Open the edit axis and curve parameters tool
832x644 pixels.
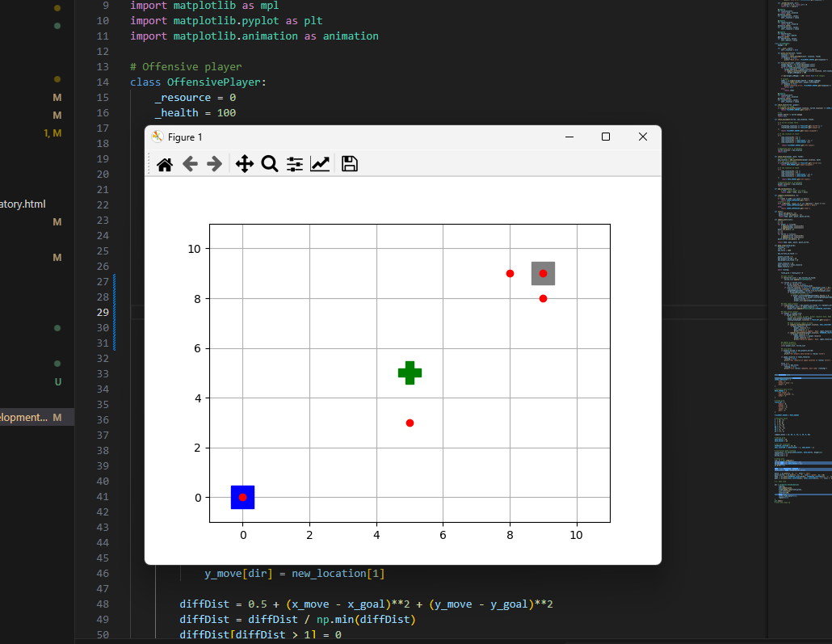[x=320, y=164]
